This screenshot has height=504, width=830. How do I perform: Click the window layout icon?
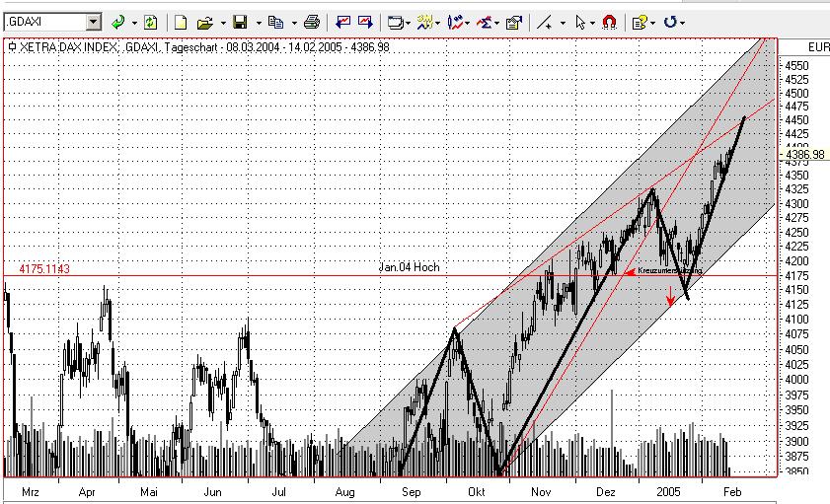395,23
